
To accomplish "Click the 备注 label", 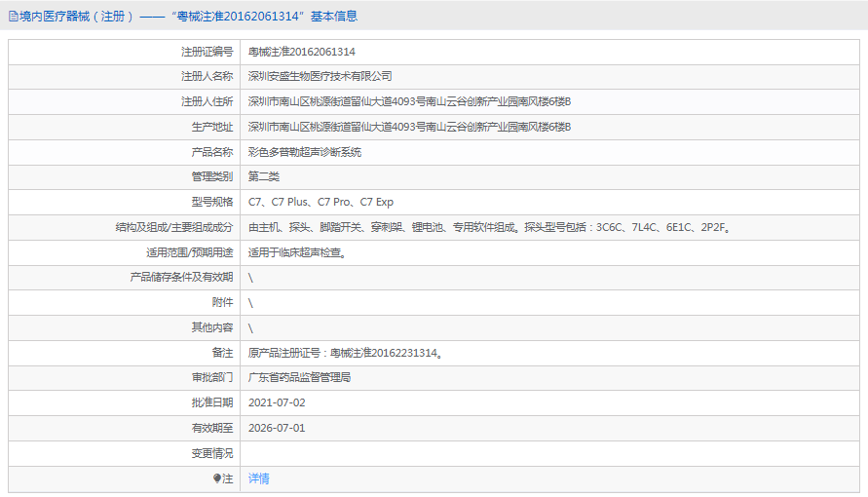I will pyautogui.click(x=222, y=353).
